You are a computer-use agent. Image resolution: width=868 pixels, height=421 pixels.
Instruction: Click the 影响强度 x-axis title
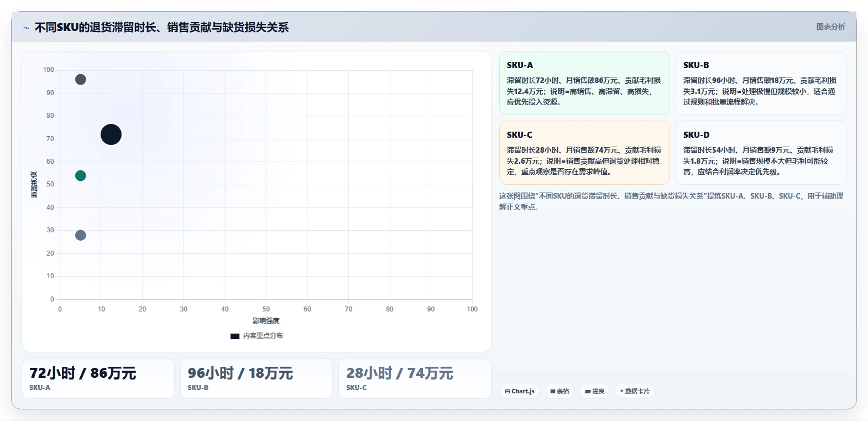pyautogui.click(x=266, y=321)
